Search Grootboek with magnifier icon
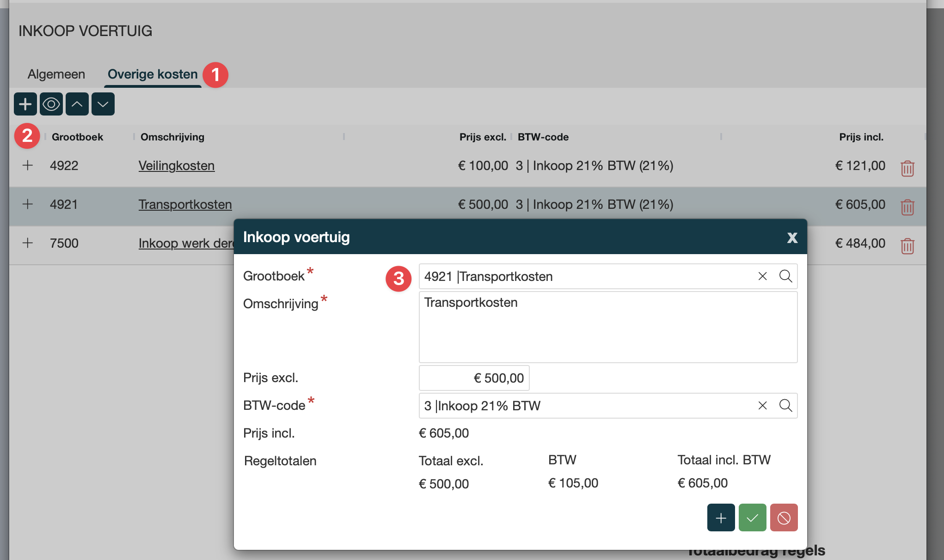 click(x=785, y=276)
